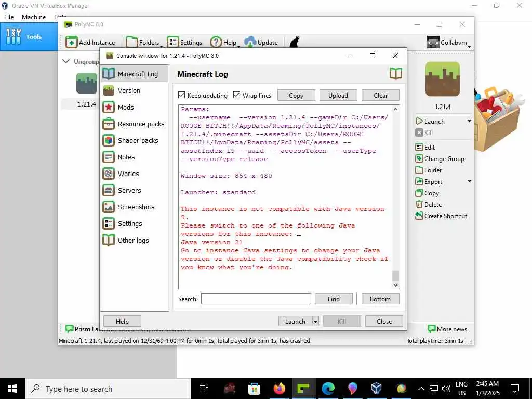The image size is (532, 399).
Task: Click the log scrollbar thumb
Action: click(395, 275)
